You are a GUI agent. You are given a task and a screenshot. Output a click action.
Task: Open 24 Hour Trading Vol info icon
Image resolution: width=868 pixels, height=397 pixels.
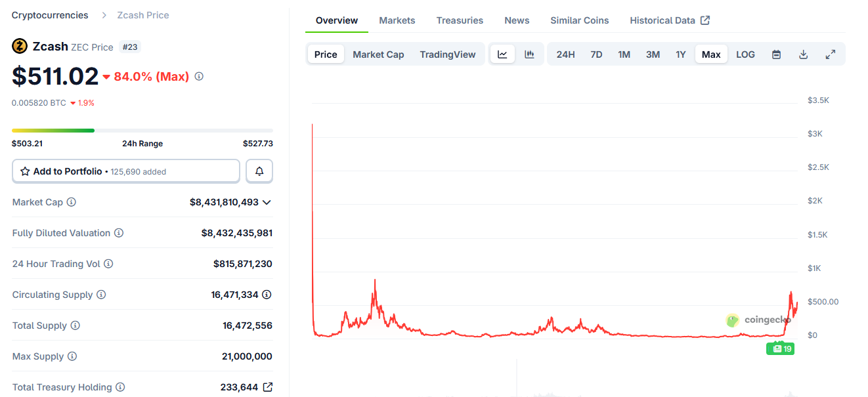(108, 264)
